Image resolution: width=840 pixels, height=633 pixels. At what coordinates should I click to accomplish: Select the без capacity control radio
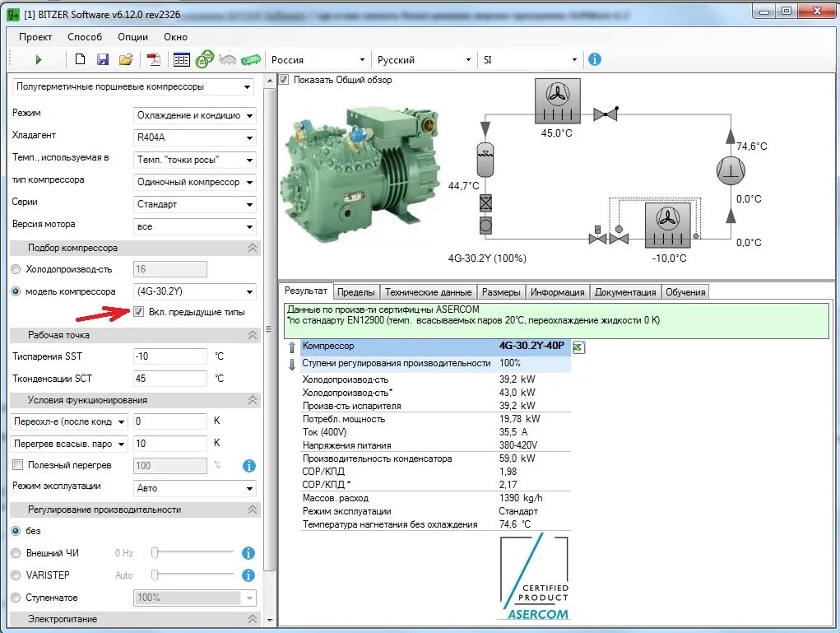tap(16, 531)
